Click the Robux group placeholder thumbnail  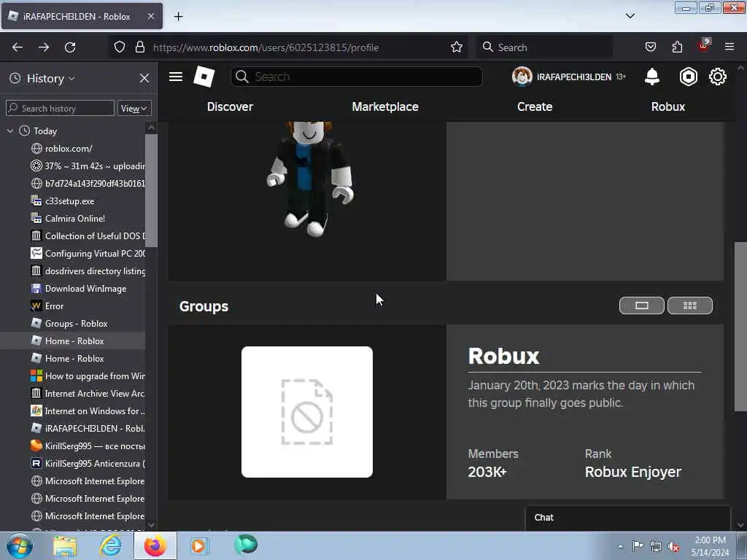307,412
